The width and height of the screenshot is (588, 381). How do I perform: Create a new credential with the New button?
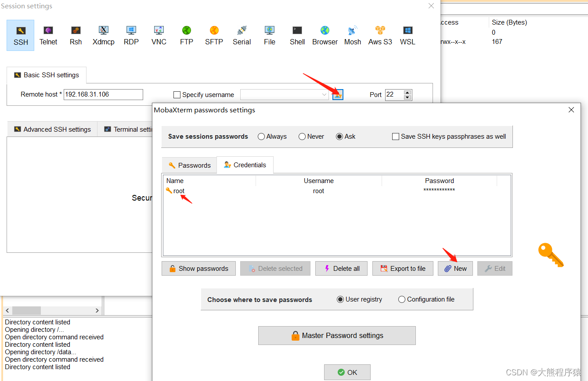[x=455, y=268]
